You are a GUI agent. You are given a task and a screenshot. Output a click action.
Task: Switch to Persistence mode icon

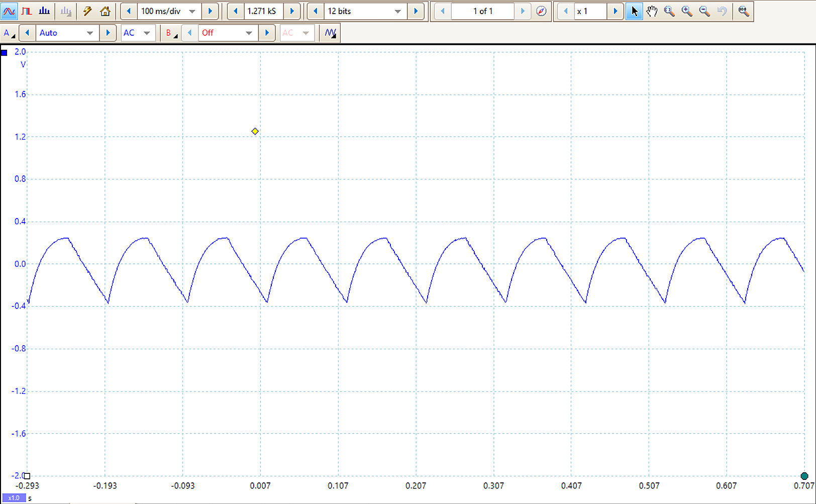click(x=27, y=11)
